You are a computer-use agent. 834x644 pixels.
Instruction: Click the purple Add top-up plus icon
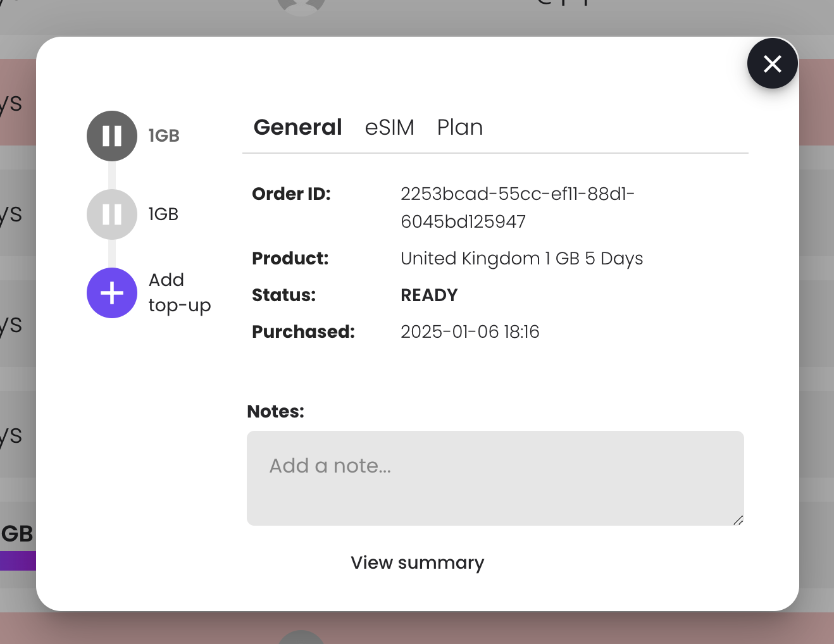[112, 293]
